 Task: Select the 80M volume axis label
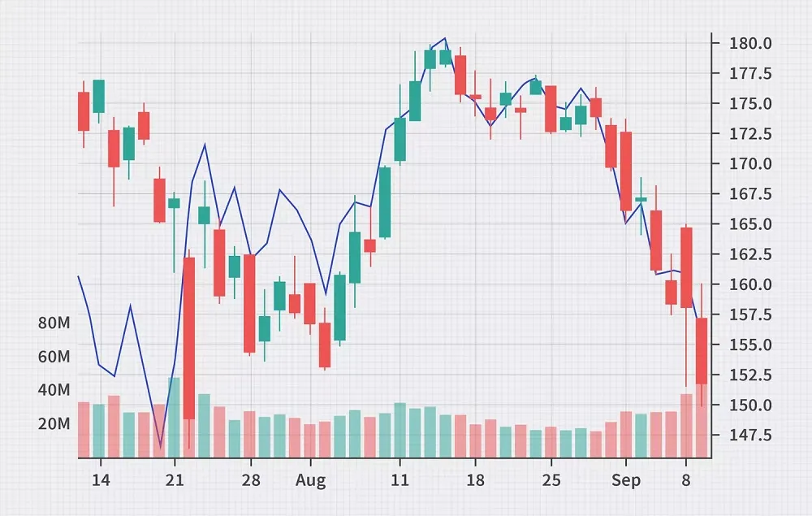point(54,323)
